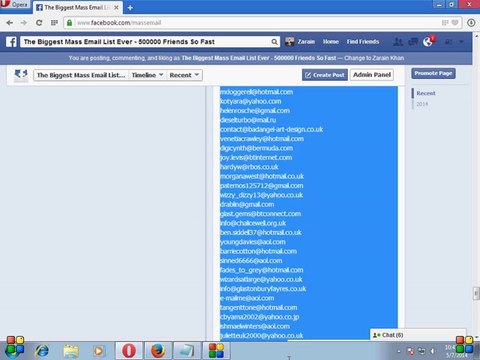
Task: Open Find Friends link
Action: [363, 42]
